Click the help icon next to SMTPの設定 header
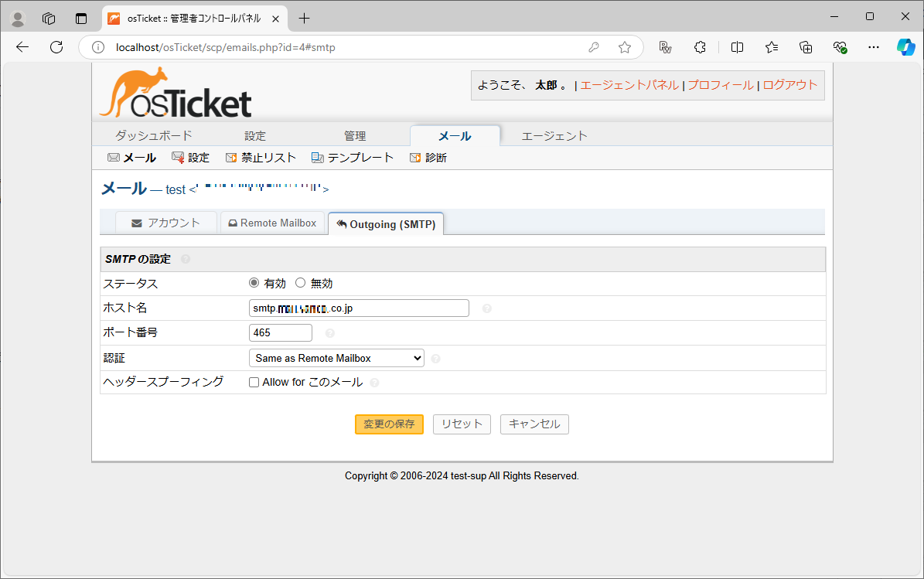Viewport: 924px width, 579px height. pos(186,259)
